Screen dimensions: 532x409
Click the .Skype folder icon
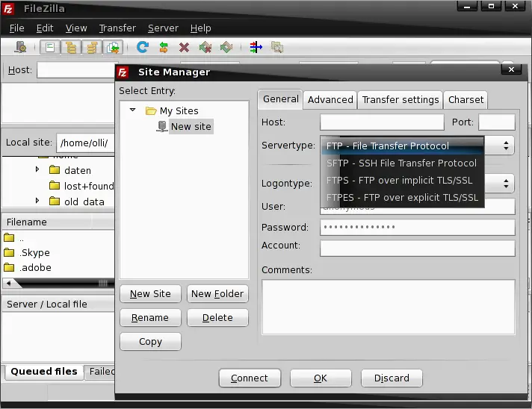[x=9, y=252]
